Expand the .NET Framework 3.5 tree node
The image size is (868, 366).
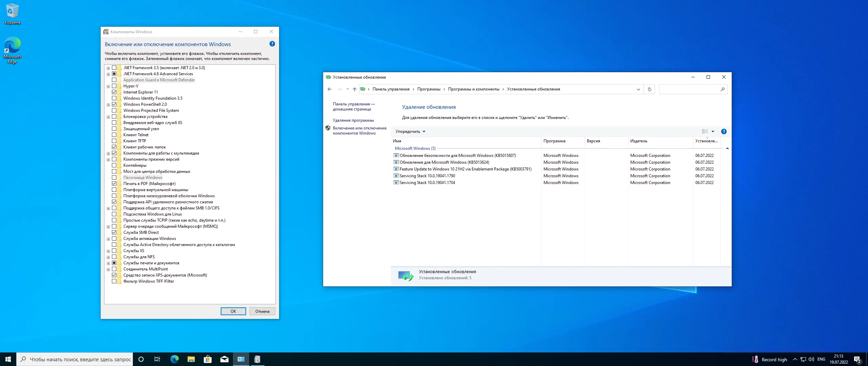tap(108, 68)
